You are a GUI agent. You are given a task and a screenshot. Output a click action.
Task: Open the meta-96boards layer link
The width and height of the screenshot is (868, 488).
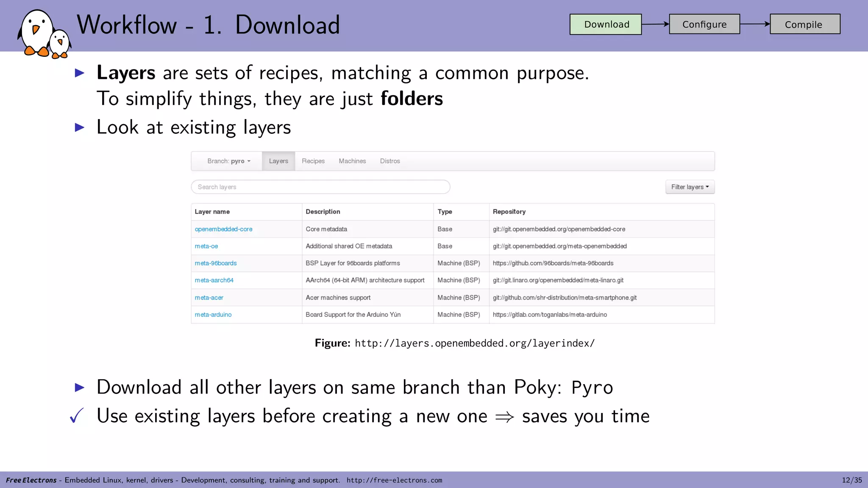point(216,263)
